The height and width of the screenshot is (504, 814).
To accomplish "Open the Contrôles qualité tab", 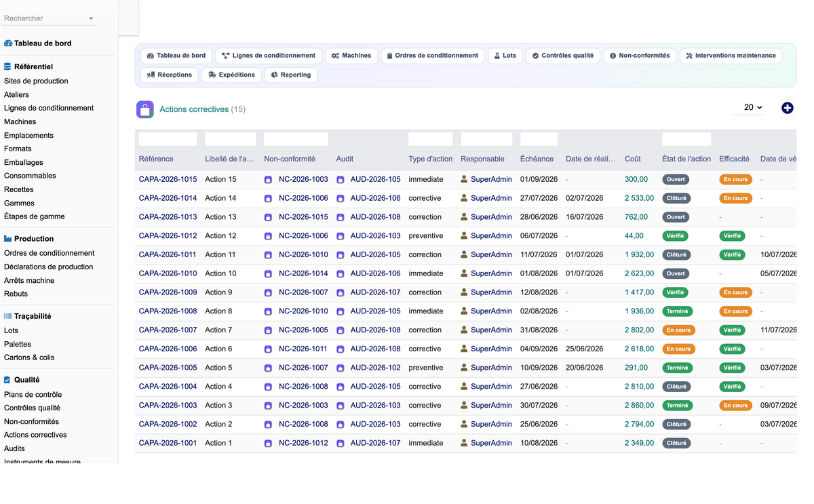I will pyautogui.click(x=563, y=56).
